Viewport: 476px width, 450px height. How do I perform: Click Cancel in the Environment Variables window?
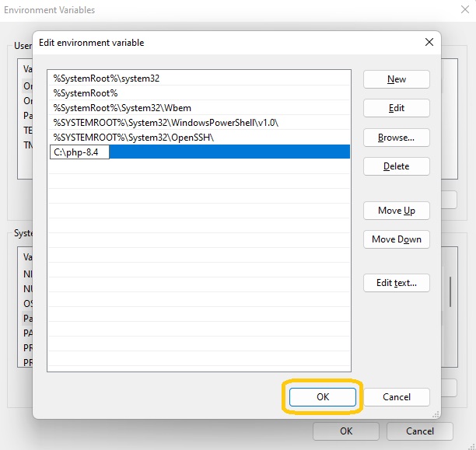pyautogui.click(x=420, y=431)
